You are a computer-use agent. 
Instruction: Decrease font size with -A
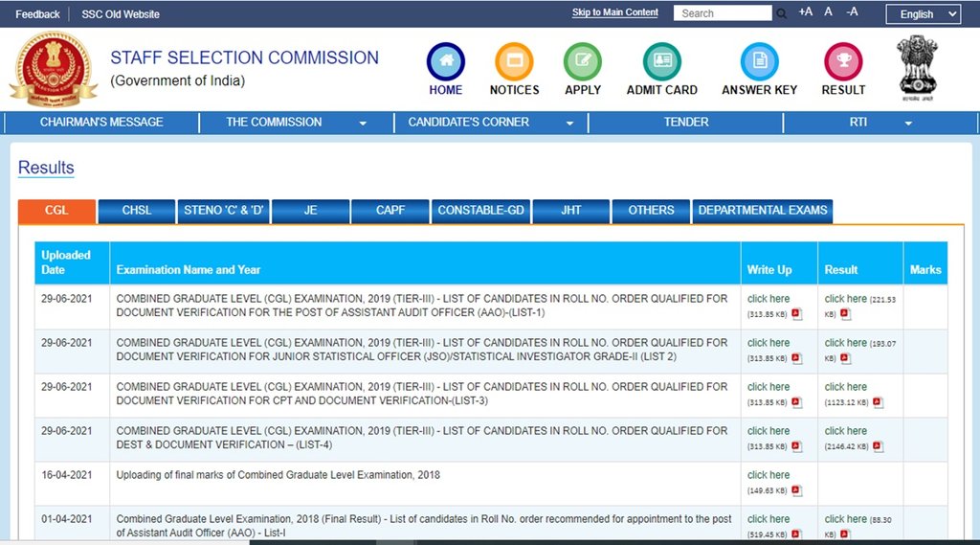[852, 11]
